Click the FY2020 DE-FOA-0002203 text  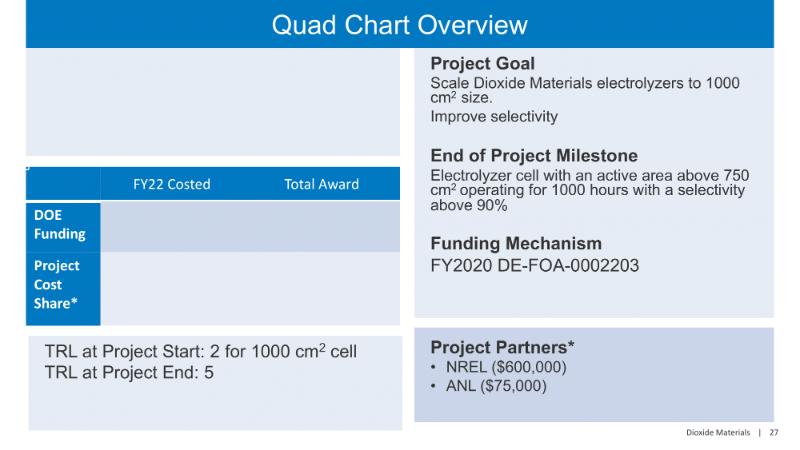tap(534, 266)
